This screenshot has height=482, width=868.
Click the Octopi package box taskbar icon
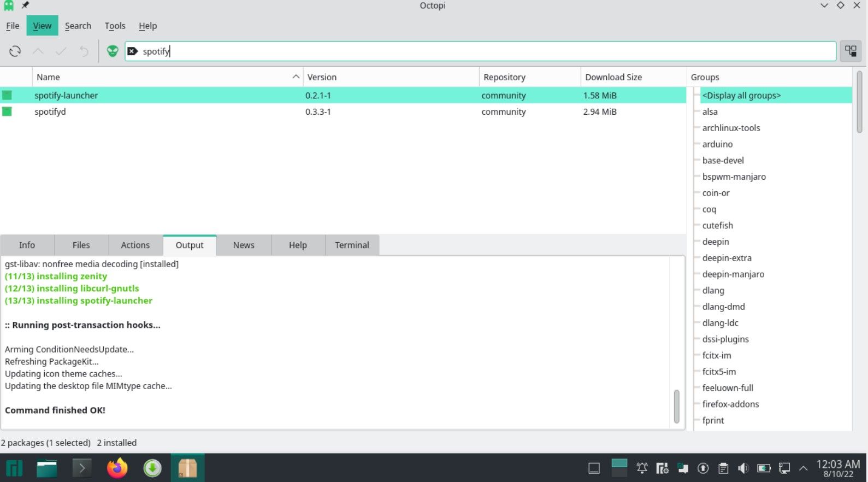coord(187,468)
